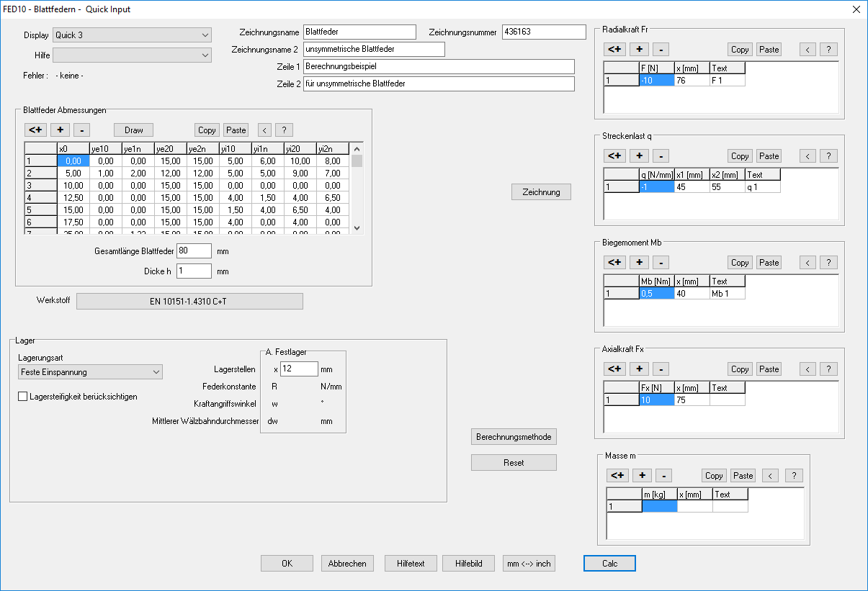Click the Werkstoff EN 10151-1.4310 C+T button
The height and width of the screenshot is (591, 868).
coord(189,301)
